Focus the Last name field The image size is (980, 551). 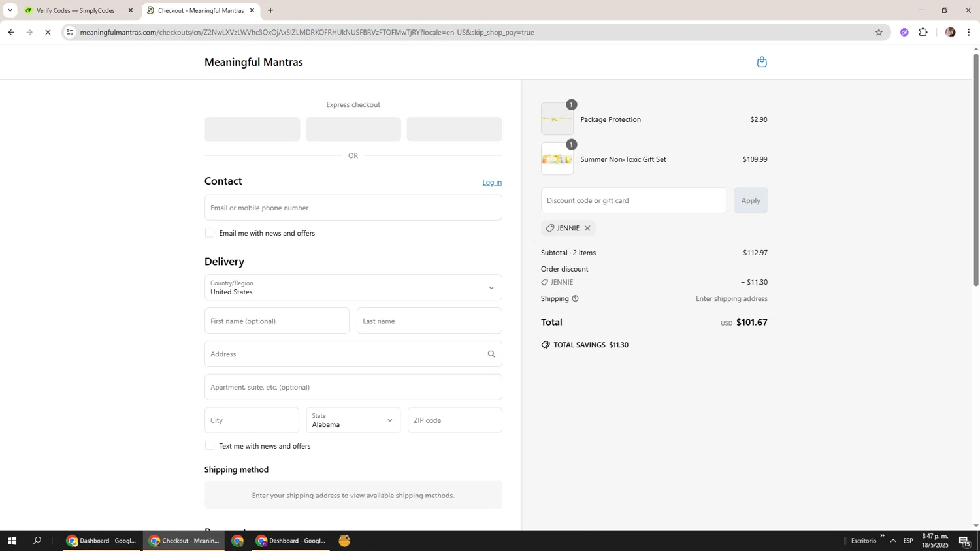(429, 321)
